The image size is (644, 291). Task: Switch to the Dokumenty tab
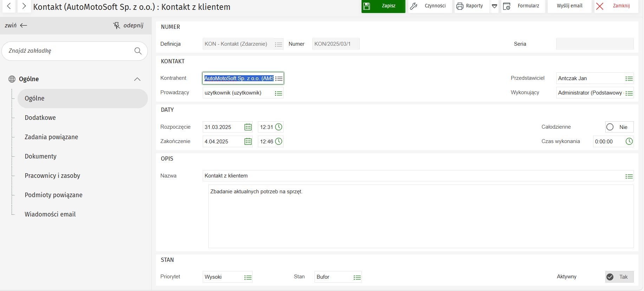[x=40, y=156]
